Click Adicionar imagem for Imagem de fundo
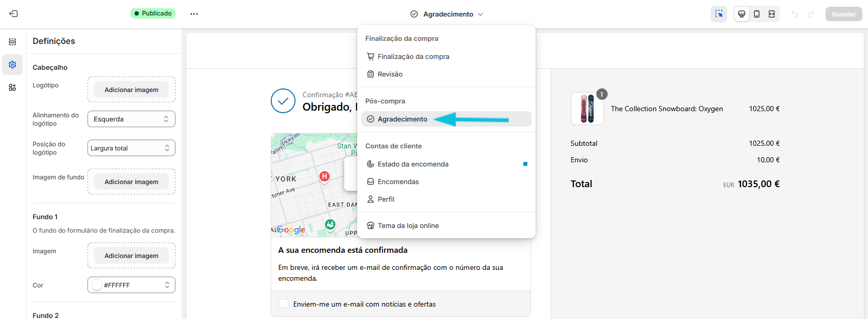Screen dimensions: 868x319 131,182
